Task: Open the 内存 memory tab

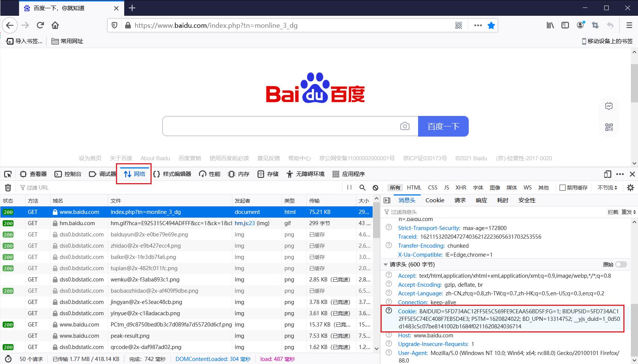Action: pos(239,174)
